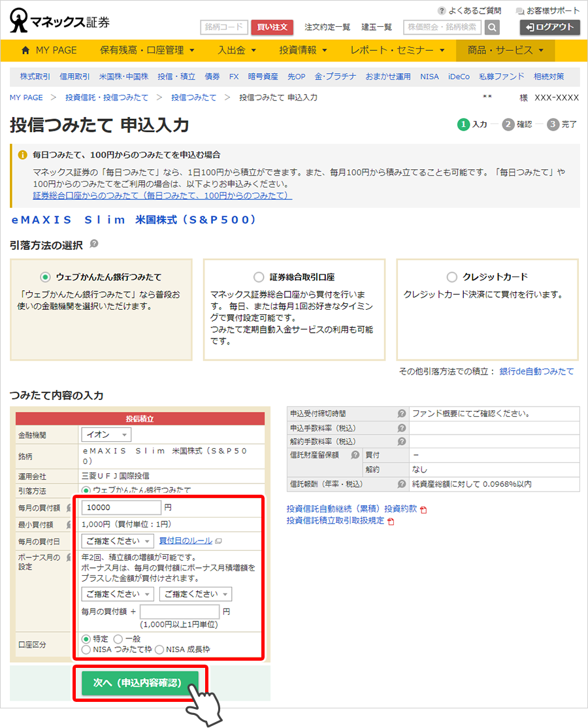Open 証券総合口座からのつみたて link

coord(163,195)
